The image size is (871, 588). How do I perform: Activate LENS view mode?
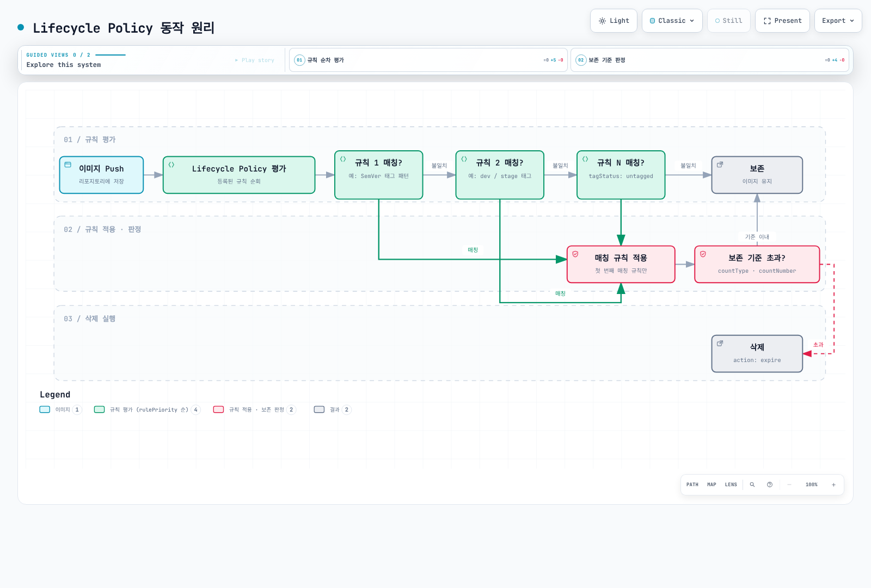(x=731, y=485)
